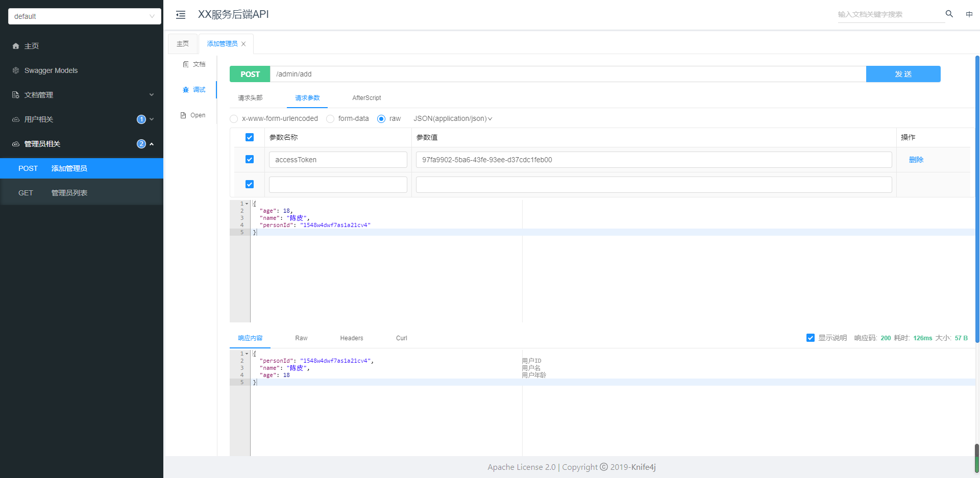Switch to 响应内容 response tab
Image resolution: width=980 pixels, height=478 pixels.
pyautogui.click(x=250, y=338)
